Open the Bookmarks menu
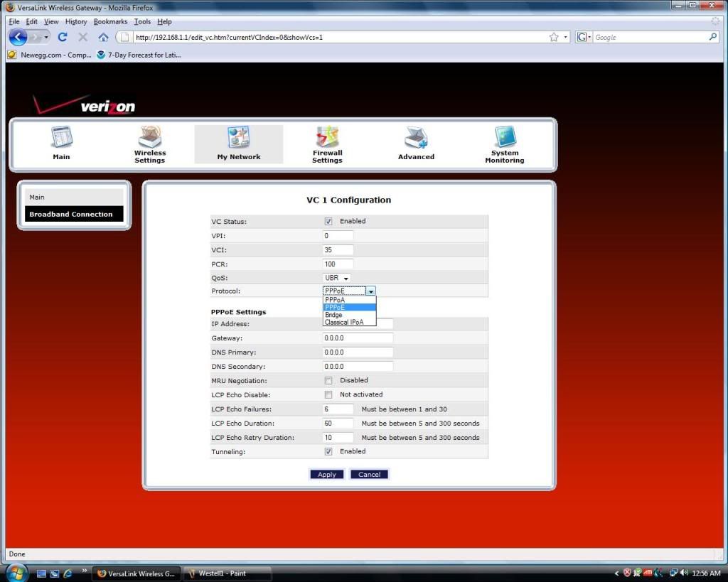Screen dimensions: 728x582 pos(110,22)
